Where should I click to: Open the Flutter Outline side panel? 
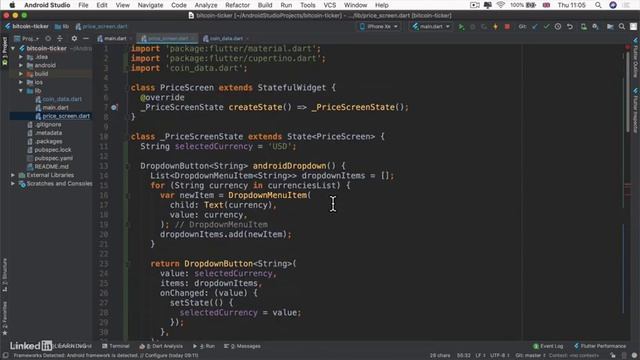click(636, 59)
